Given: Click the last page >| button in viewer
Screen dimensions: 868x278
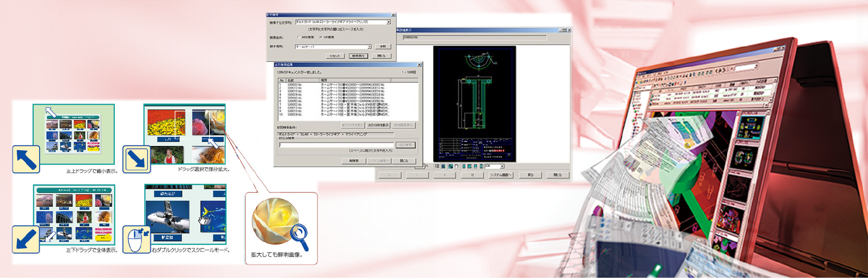Looking at the screenshot, I should point(472,175).
